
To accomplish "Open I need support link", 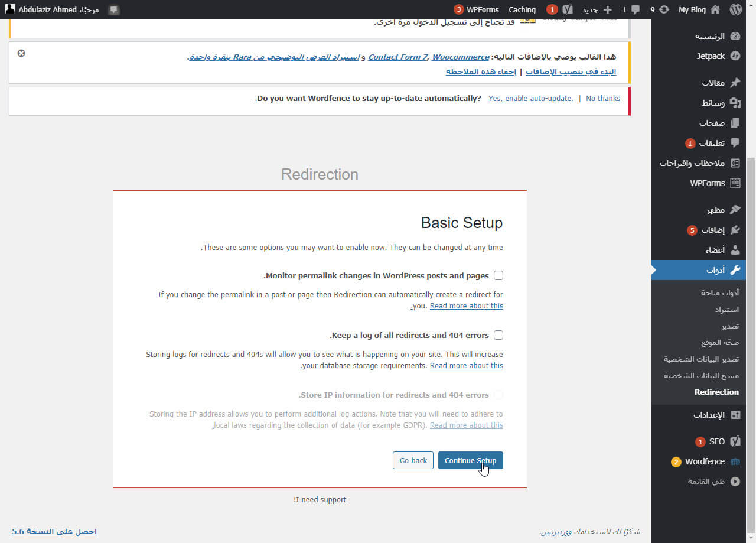I will [x=320, y=500].
